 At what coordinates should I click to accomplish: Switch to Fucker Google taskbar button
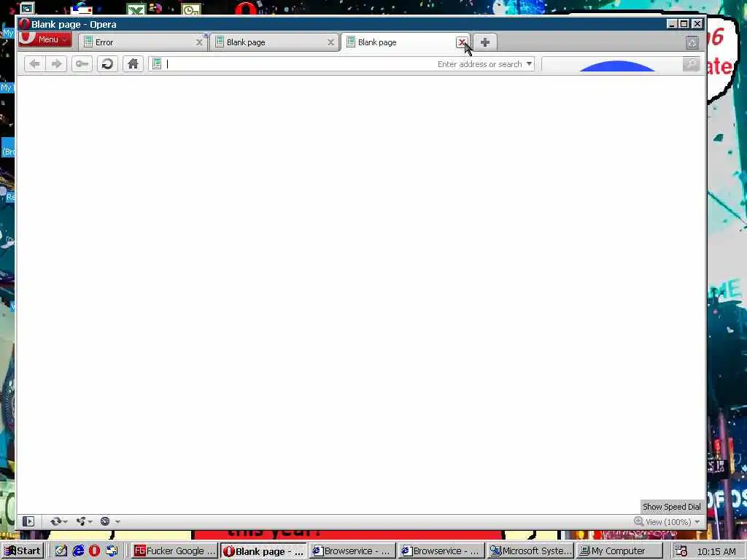174,551
